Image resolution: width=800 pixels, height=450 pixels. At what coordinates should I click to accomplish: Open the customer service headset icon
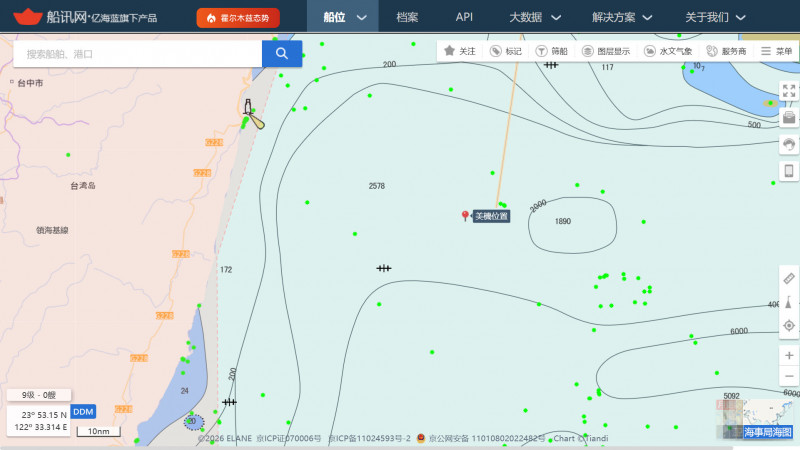(789, 144)
